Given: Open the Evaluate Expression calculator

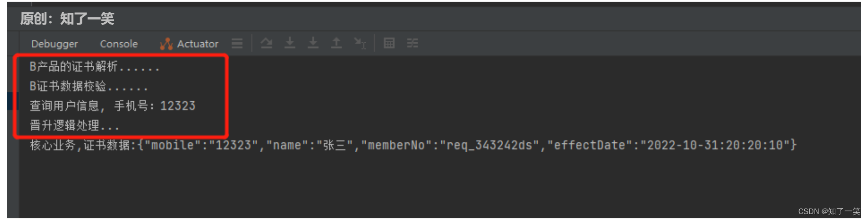Looking at the screenshot, I should point(389,43).
